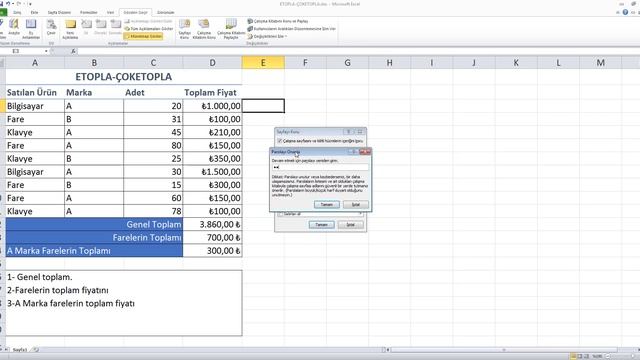Click Çalışma Kitabını Koru ve Paylaş

(278, 21)
